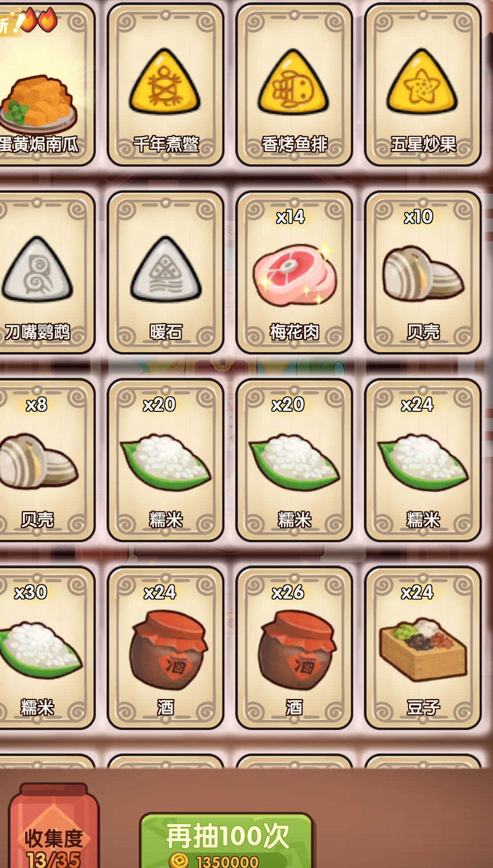Screen dimensions: 493x868
Task: Tap the flame badge on pumpkin card
Action: pyautogui.click(x=39, y=19)
